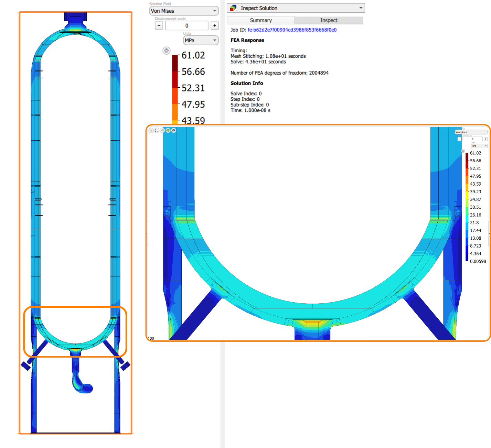Click the FEA Response heading
The width and height of the screenshot is (491, 448).
(x=247, y=40)
